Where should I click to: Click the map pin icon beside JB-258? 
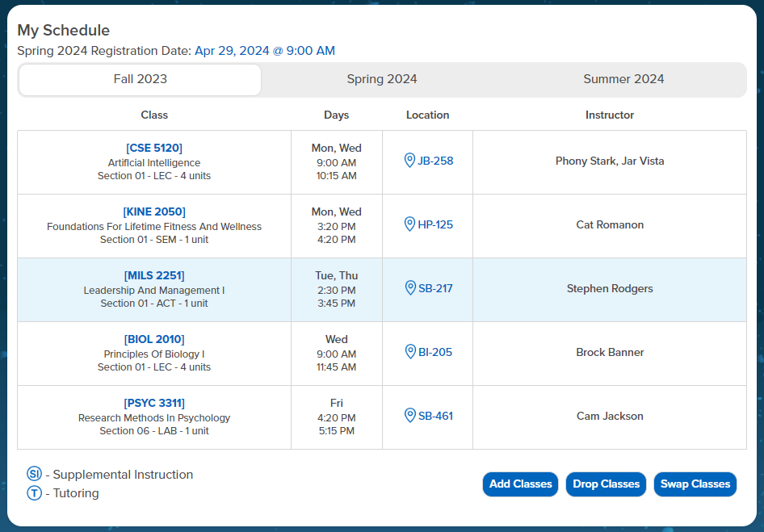click(x=409, y=161)
